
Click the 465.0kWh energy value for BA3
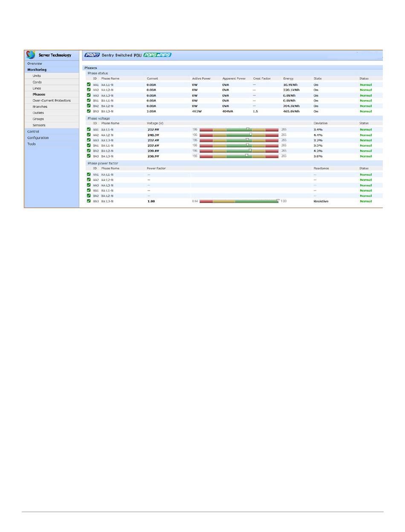point(291,111)
